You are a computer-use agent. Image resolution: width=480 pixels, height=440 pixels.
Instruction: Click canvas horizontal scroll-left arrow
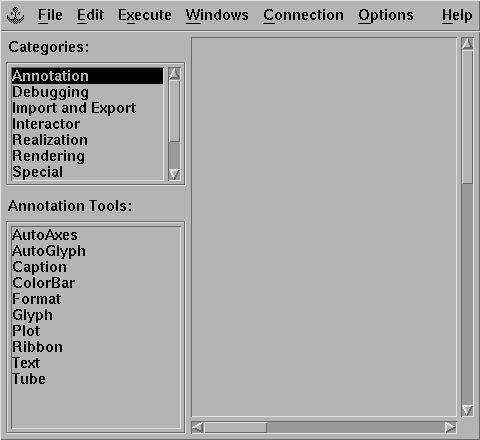[x=198, y=427]
